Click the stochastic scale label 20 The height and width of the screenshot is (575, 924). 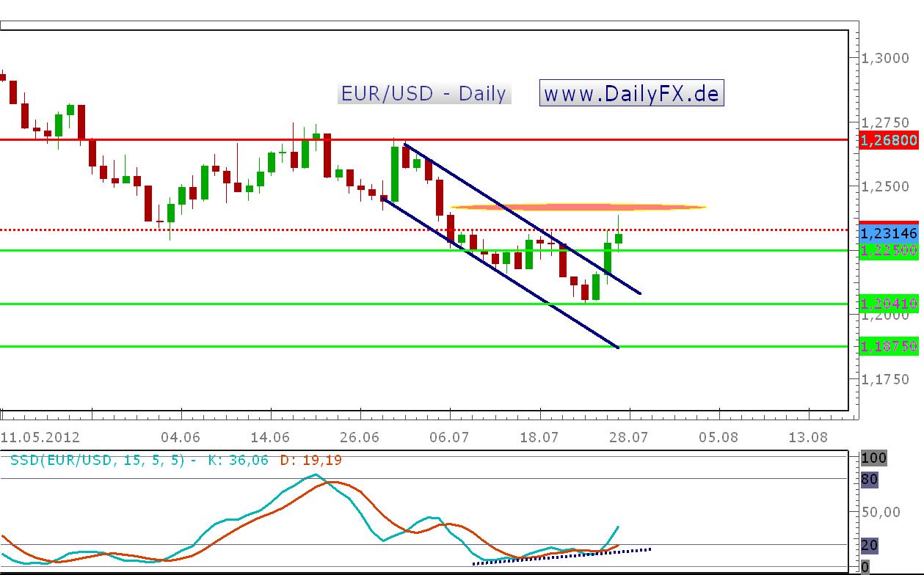869,545
